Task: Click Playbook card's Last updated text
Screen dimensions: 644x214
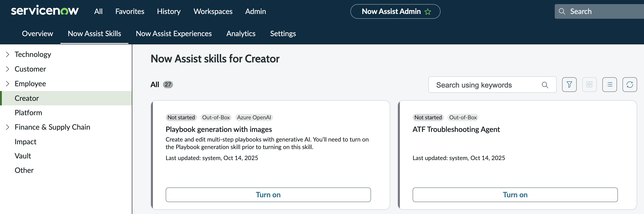Action: click(x=212, y=158)
